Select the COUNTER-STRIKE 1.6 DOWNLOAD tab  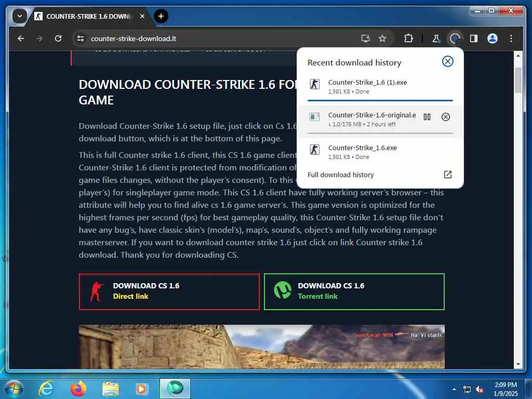tap(89, 16)
